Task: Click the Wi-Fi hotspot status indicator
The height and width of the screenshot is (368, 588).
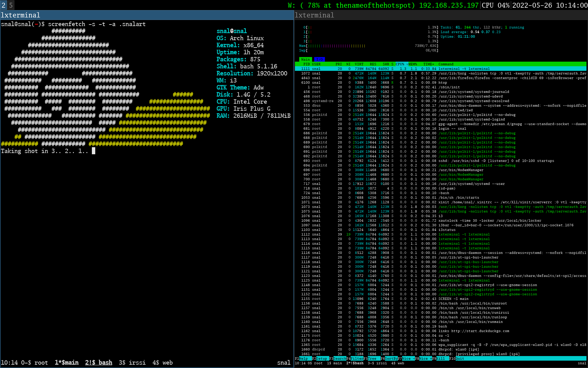Action: click(x=351, y=5)
